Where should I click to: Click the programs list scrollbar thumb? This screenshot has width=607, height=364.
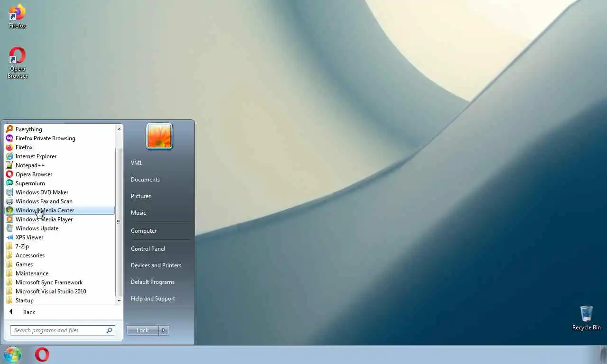[x=119, y=221]
